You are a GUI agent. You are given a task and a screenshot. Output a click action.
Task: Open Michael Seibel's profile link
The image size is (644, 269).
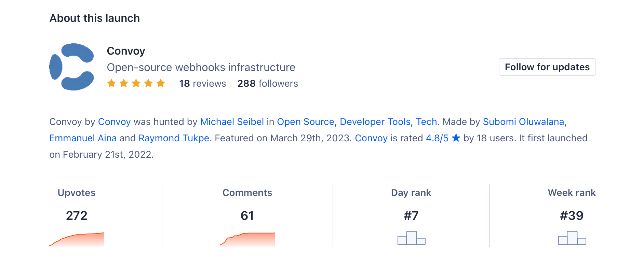tap(232, 122)
